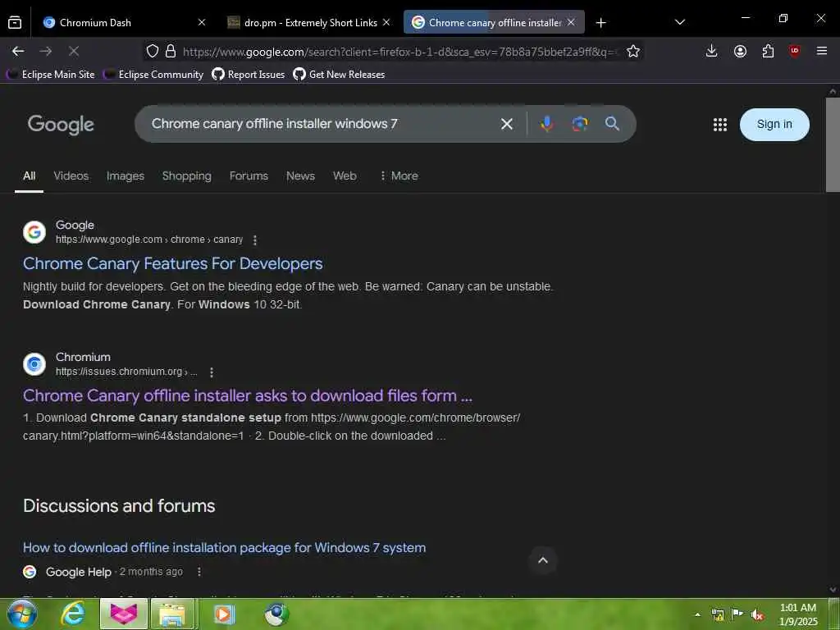Open Report Issues bookmark
Screen dimensions: 840x630
tap(248, 75)
